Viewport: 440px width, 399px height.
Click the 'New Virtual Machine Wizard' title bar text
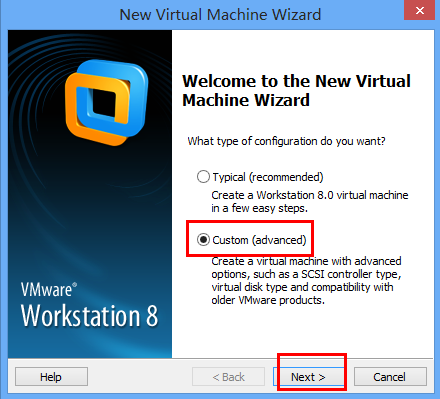click(220, 15)
